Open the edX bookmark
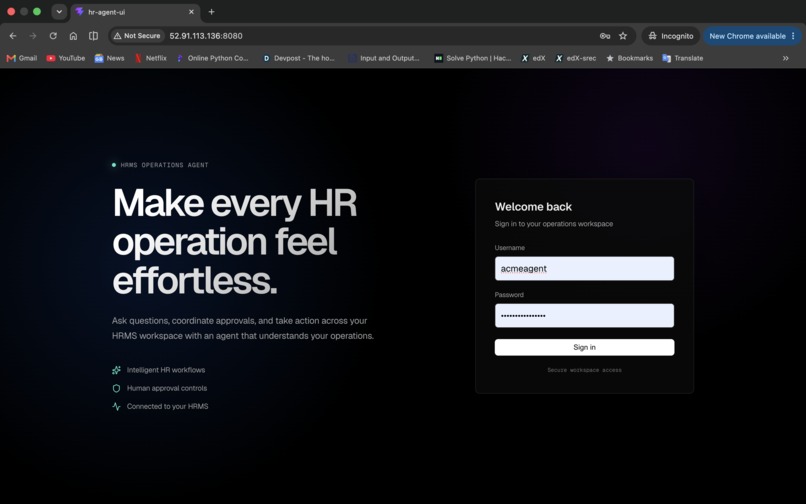Image resolution: width=806 pixels, height=504 pixels. 534,58
